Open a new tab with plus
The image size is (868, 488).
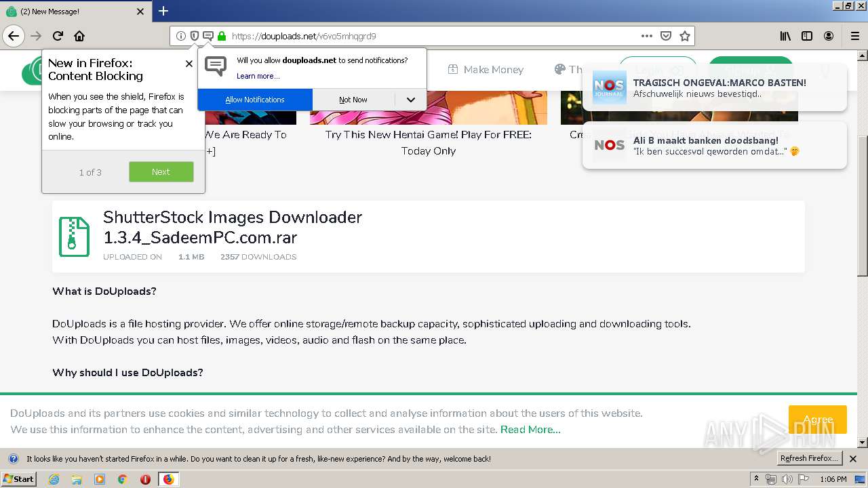pos(163,11)
